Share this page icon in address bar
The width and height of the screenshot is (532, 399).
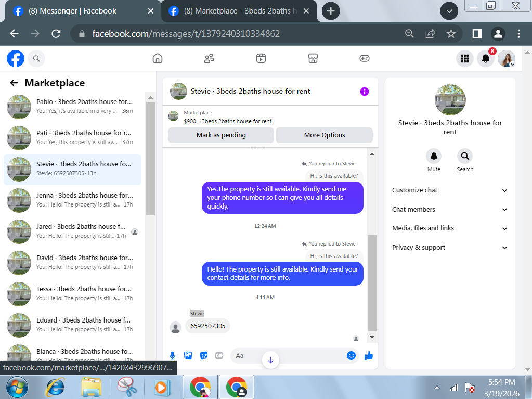point(430,34)
